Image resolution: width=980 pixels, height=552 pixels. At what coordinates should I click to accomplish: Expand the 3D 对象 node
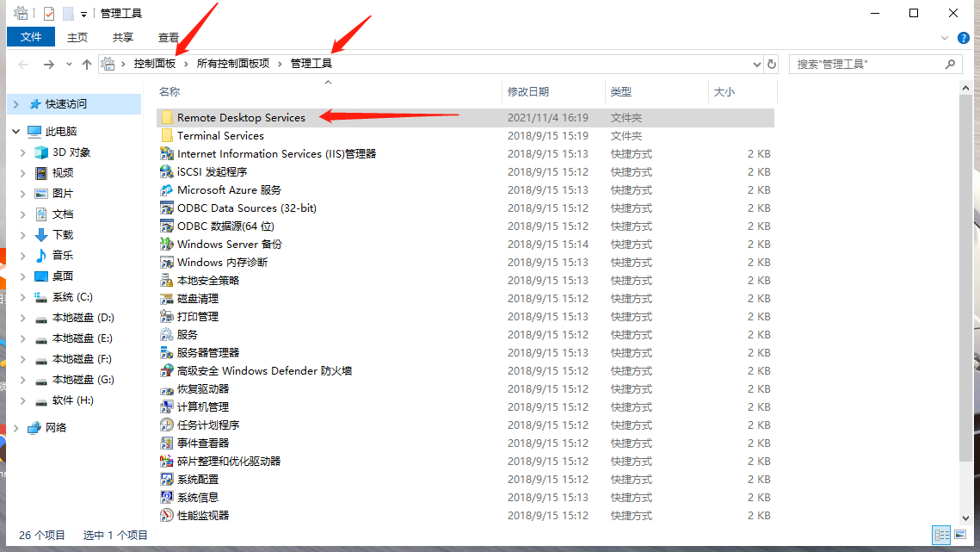pos(23,152)
